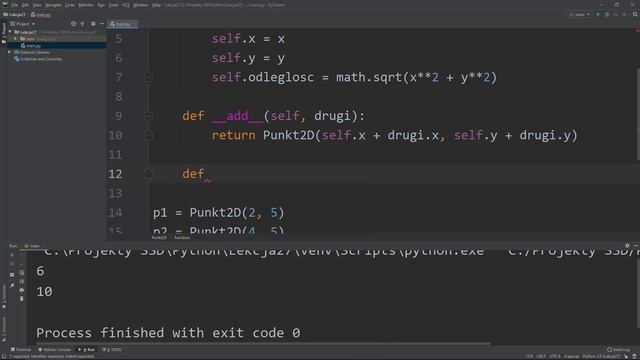Viewport: 640px width, 360px height.
Task: Open the Code menu
Action: 70,5
